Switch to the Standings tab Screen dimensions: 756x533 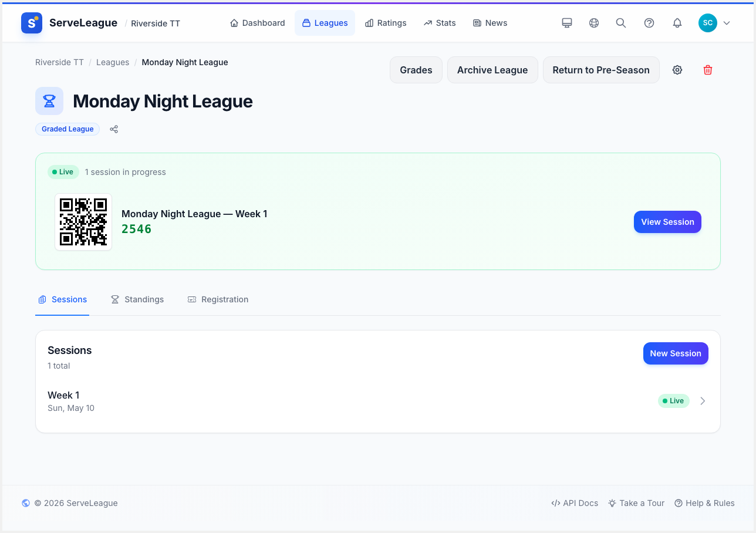137,299
